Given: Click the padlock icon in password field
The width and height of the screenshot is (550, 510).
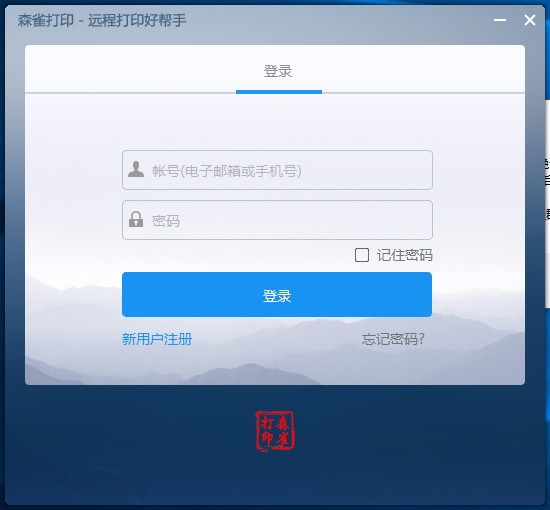Looking at the screenshot, I should [136, 219].
